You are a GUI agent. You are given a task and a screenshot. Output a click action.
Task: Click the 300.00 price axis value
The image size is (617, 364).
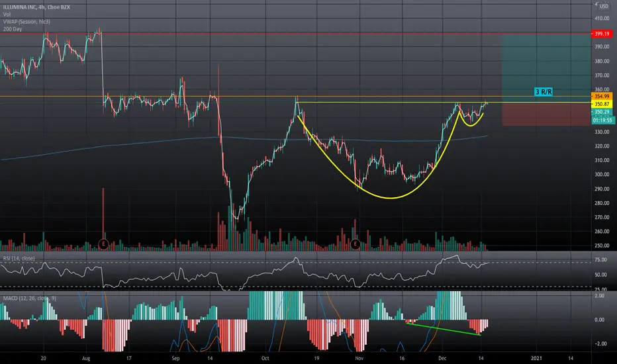pyautogui.click(x=602, y=174)
